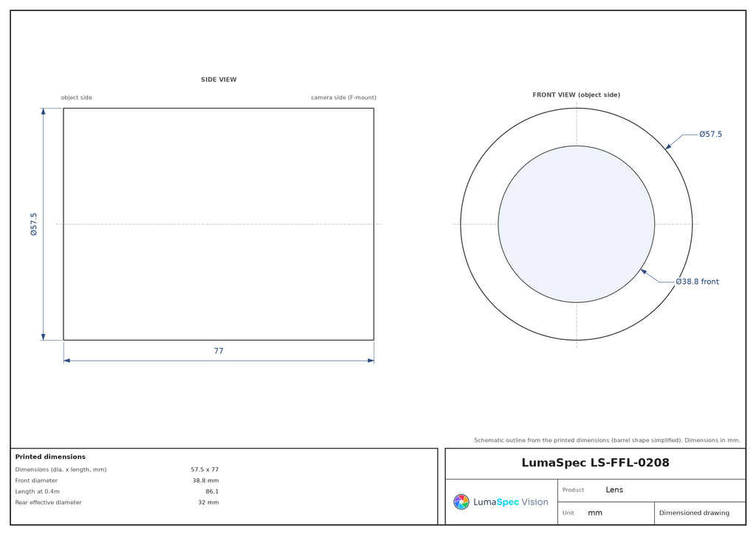
Task: Click the "FRONT VIEW (object side)" heading
Action: click(576, 95)
